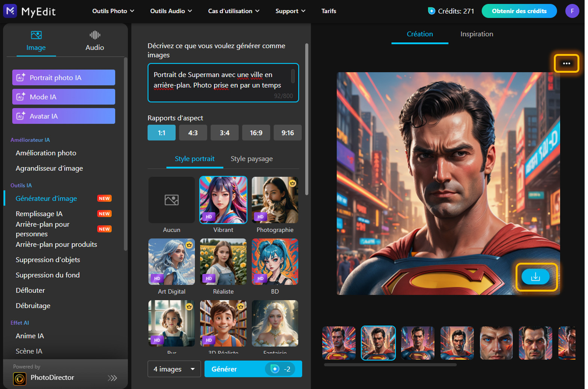Open the Image tab icon in sidebar
The width and height of the screenshot is (588, 389).
tap(36, 35)
